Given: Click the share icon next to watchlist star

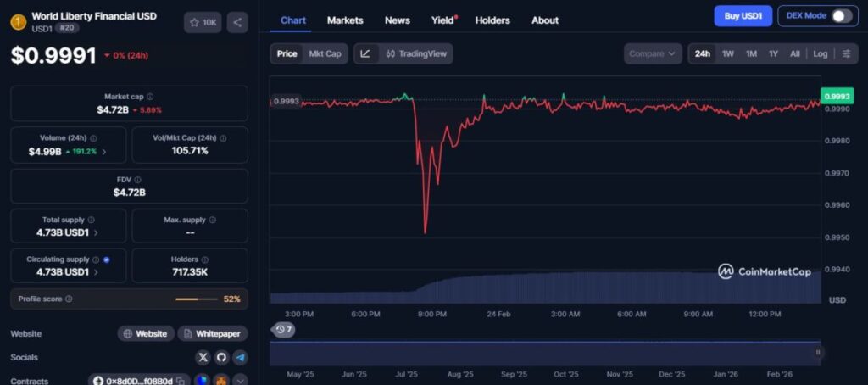Looking at the screenshot, I should [x=237, y=23].
